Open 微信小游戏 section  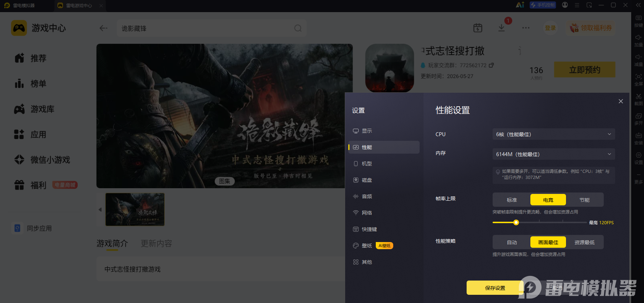coord(42,160)
